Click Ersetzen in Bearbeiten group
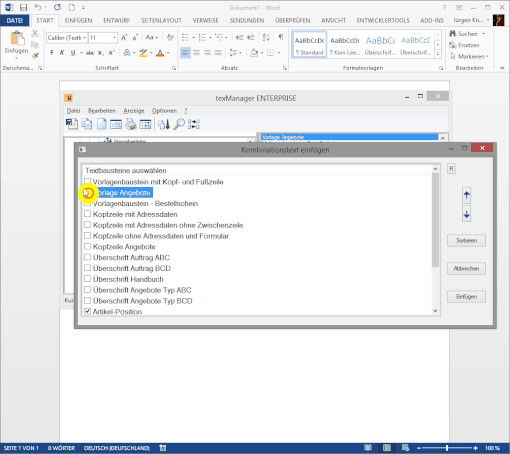The width and height of the screenshot is (510, 454). point(464,45)
